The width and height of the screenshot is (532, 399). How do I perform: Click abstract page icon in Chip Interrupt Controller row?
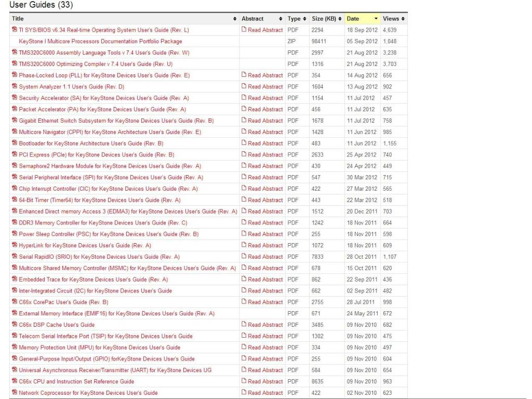(x=244, y=188)
